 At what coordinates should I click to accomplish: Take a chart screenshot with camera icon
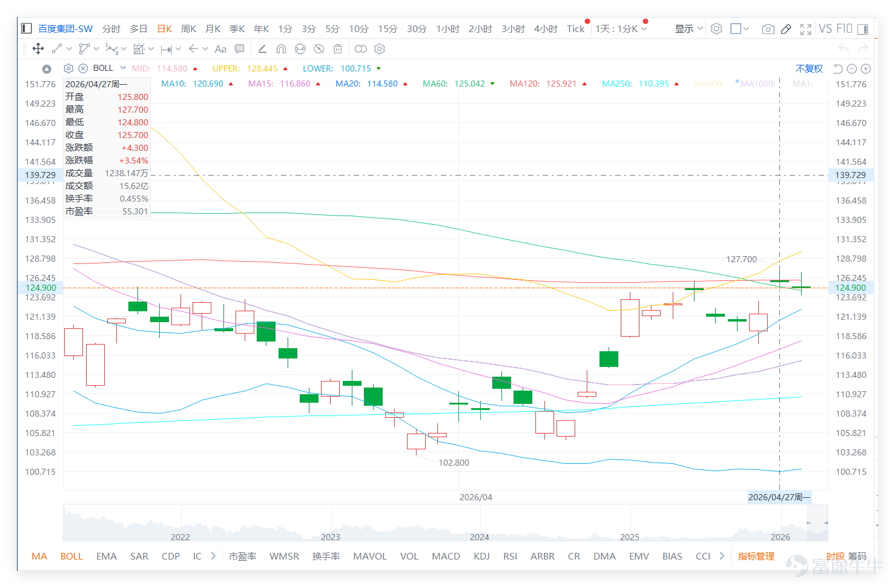click(x=768, y=29)
